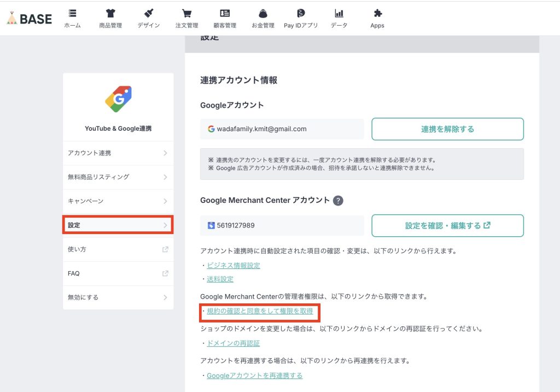The width and height of the screenshot is (560, 392).
Task: Open お金管理 money bag icon
Action: tap(263, 14)
